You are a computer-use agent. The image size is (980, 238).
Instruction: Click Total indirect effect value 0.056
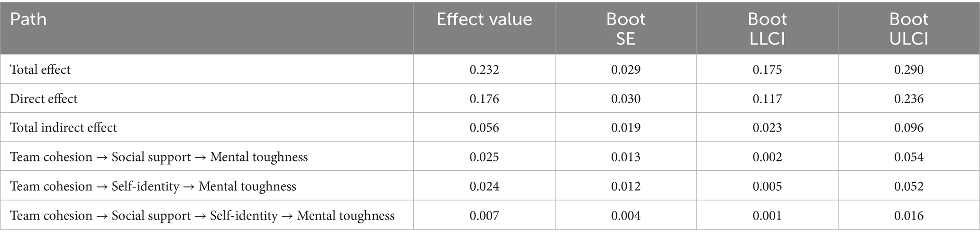pyautogui.click(x=484, y=128)
